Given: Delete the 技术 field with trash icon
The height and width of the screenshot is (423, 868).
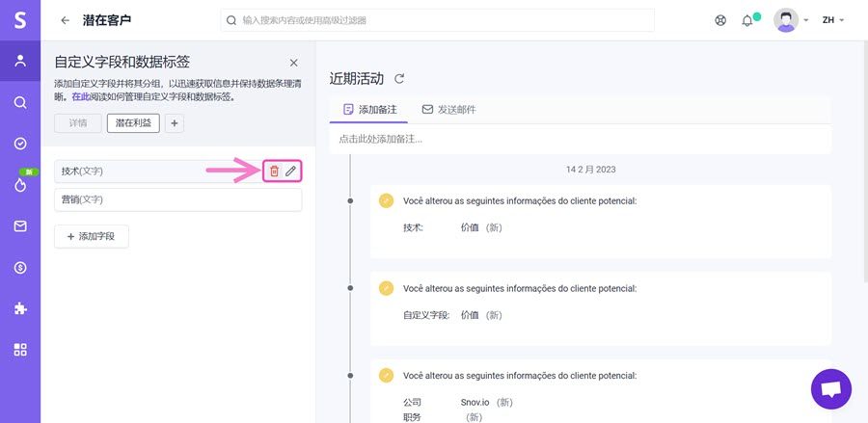Looking at the screenshot, I should tap(274, 172).
